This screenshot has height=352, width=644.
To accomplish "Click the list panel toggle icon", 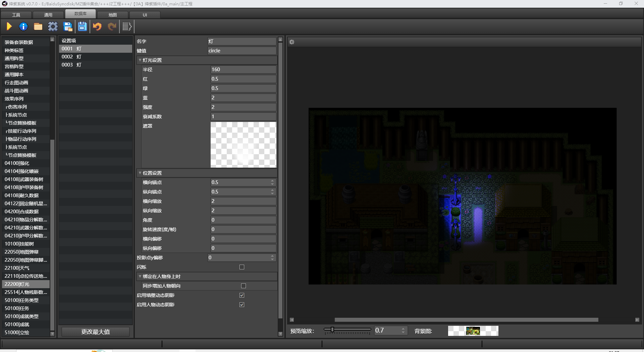I will [x=127, y=27].
